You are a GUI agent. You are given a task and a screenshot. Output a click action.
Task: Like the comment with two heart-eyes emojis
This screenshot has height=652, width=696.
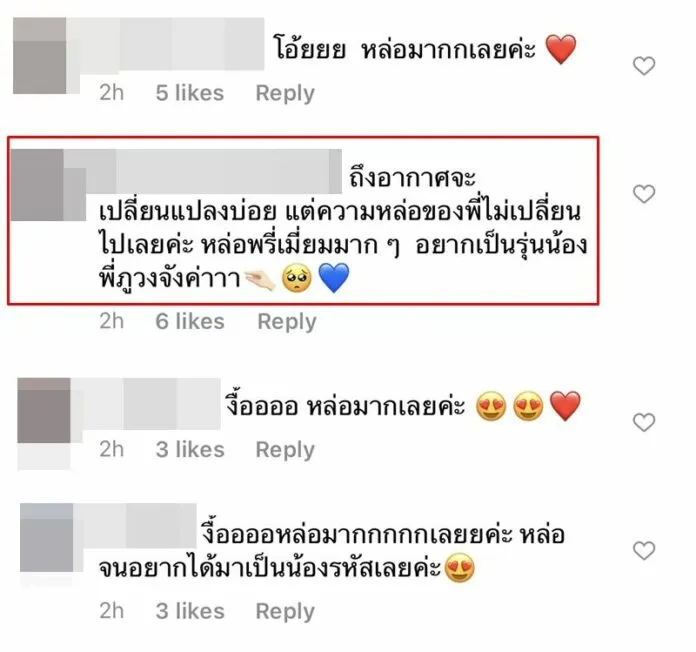click(644, 422)
